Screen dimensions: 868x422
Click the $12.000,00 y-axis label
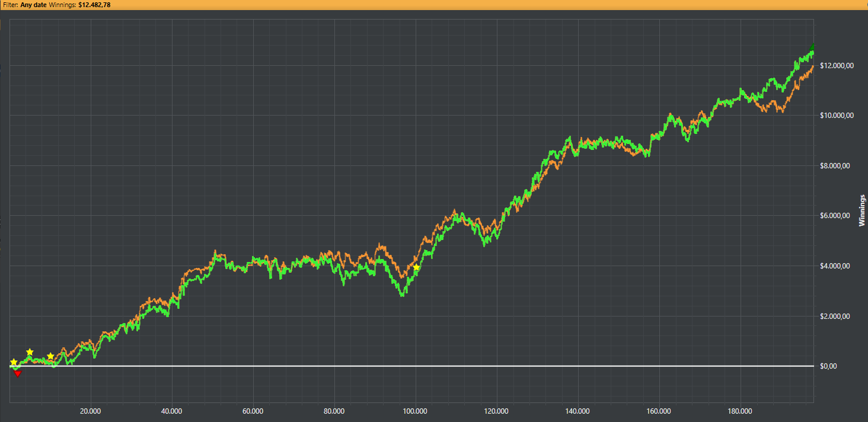837,66
